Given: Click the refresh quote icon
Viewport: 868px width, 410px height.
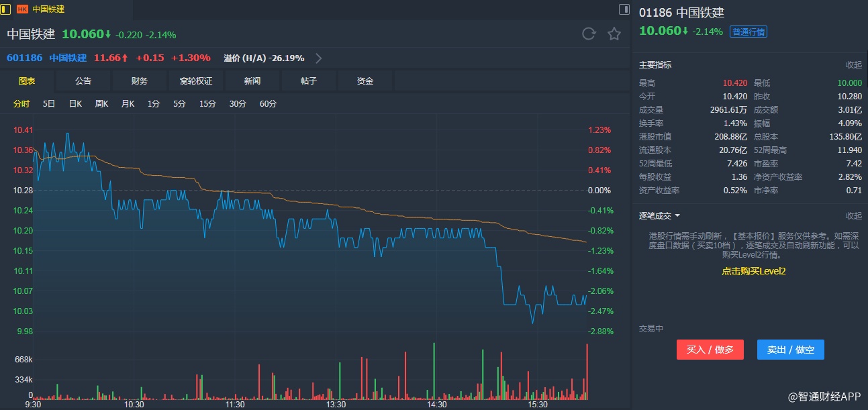Looking at the screenshot, I should [589, 34].
